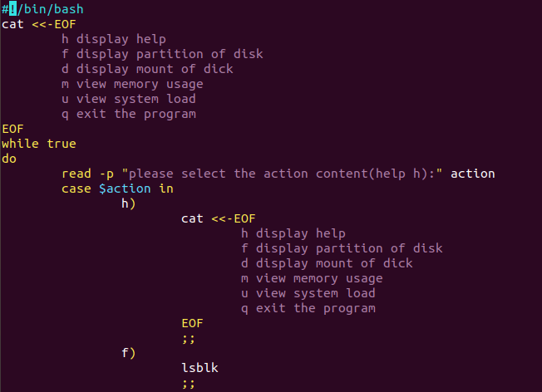Viewport: 542px width, 392px height.
Task: Place cursor on the 'do' keyword
Action: pos(9,159)
